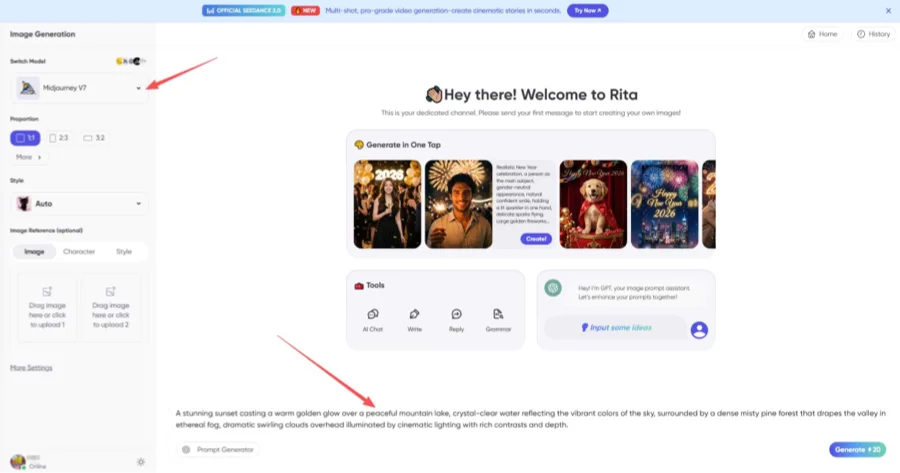Upload an image to reference slot 1
Screen dimensions: 900x473
tap(47, 308)
